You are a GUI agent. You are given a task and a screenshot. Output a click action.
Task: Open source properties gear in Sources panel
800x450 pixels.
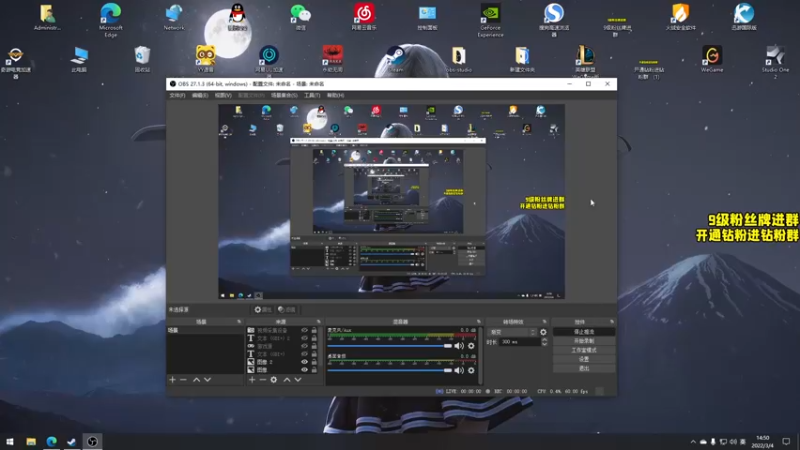274,380
